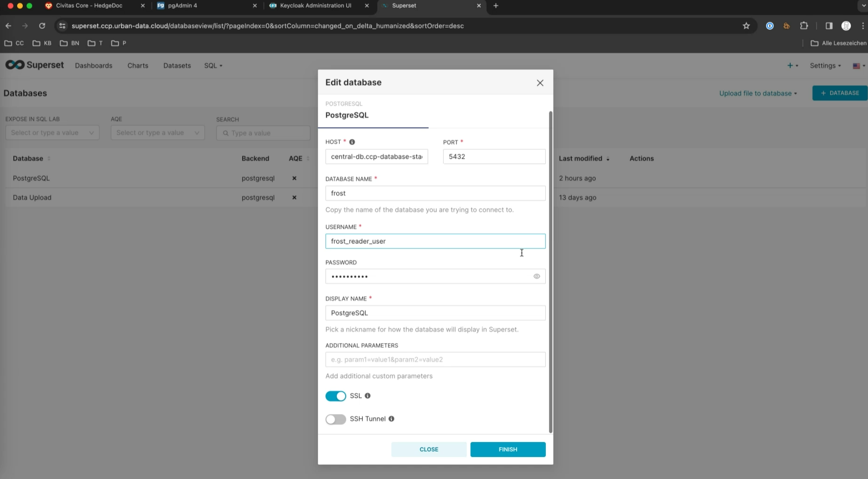The image size is (868, 479).
Task: Click into the DATABASE NAME field
Action: tap(435, 193)
